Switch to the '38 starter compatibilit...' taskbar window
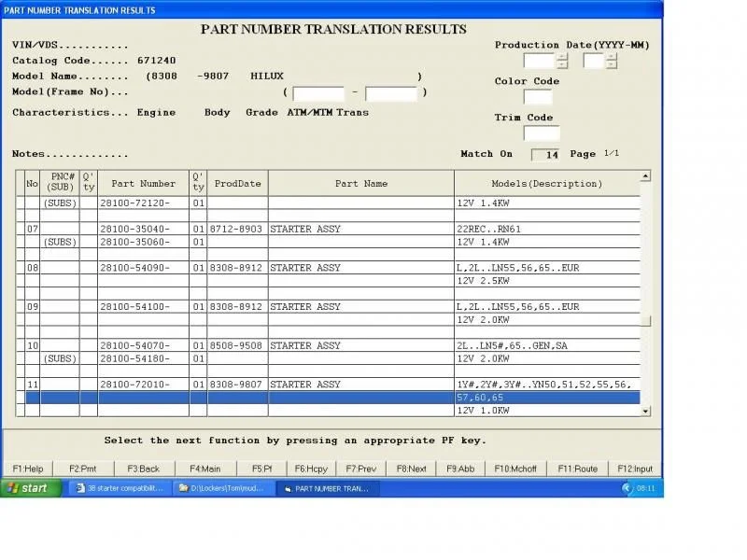 (121, 488)
